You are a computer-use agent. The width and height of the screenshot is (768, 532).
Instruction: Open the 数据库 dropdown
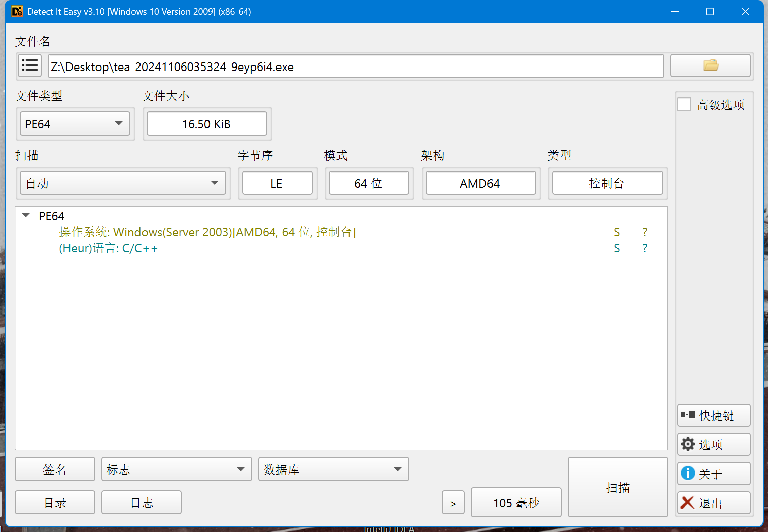click(x=334, y=469)
